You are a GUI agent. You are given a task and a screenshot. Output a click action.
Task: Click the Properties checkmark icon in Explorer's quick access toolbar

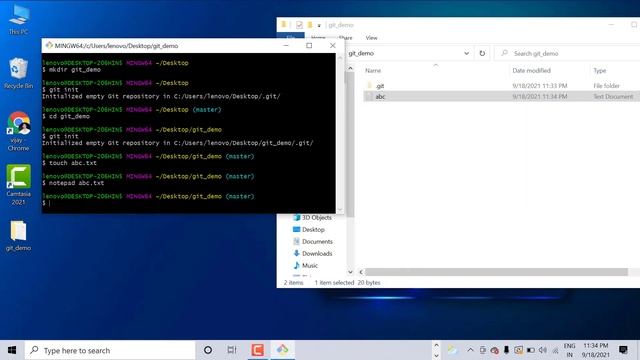(299, 25)
